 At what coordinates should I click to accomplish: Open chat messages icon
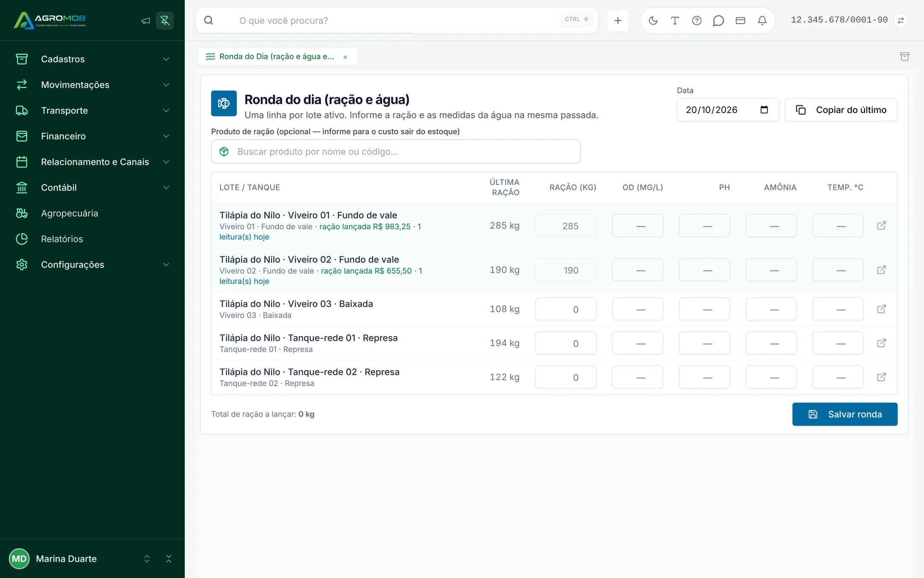[718, 20]
